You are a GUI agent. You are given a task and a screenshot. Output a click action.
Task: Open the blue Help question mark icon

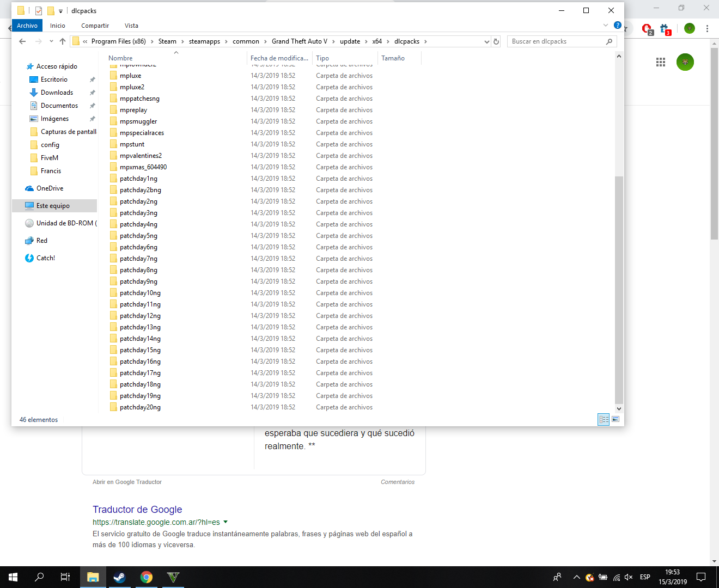(x=617, y=25)
